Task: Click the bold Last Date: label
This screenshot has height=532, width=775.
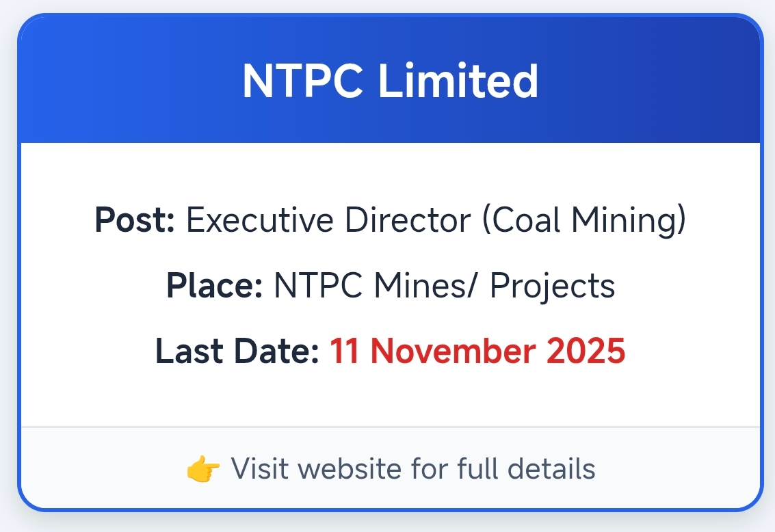Action: (x=237, y=351)
